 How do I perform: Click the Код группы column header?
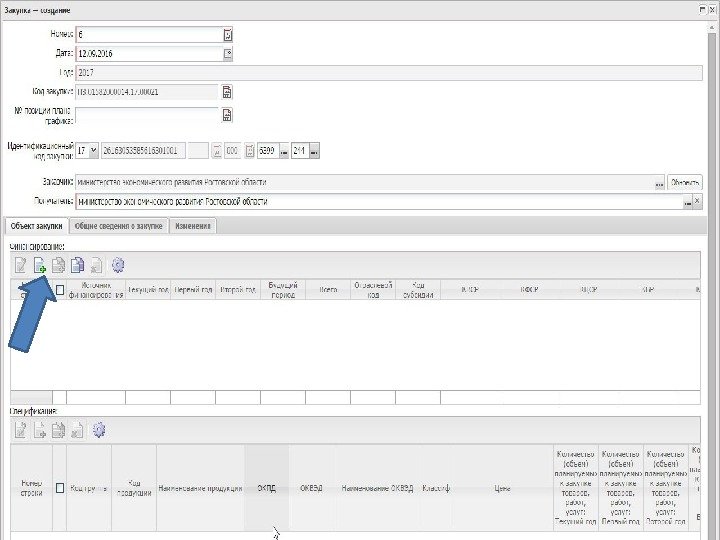[89, 488]
